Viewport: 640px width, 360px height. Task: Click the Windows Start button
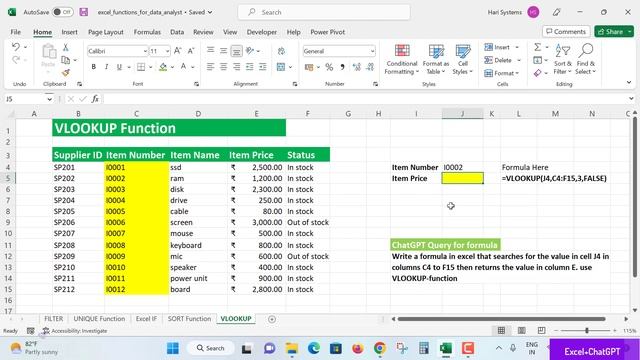coord(173,348)
